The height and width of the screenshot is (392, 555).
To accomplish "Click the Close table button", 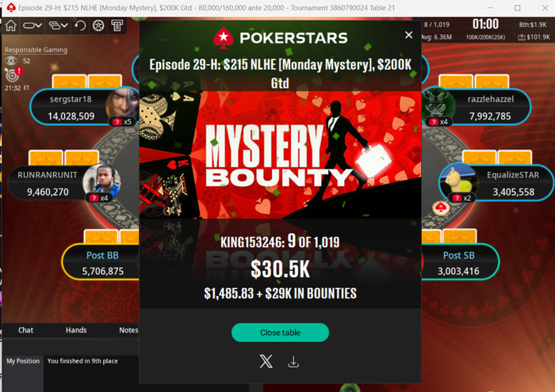I will click(x=280, y=333).
